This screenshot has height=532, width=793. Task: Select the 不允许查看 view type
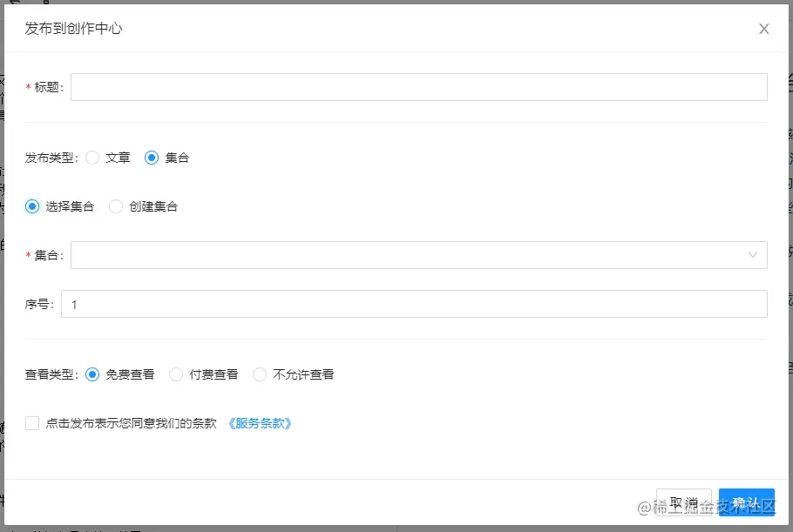click(259, 374)
